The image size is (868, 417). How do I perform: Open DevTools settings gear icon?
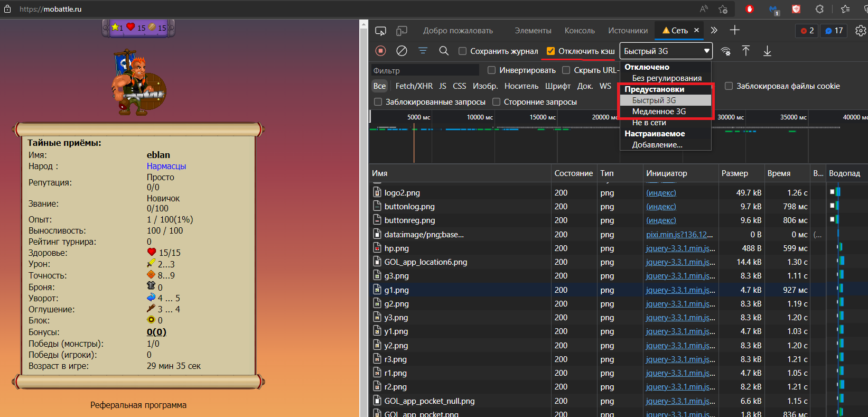point(861,31)
